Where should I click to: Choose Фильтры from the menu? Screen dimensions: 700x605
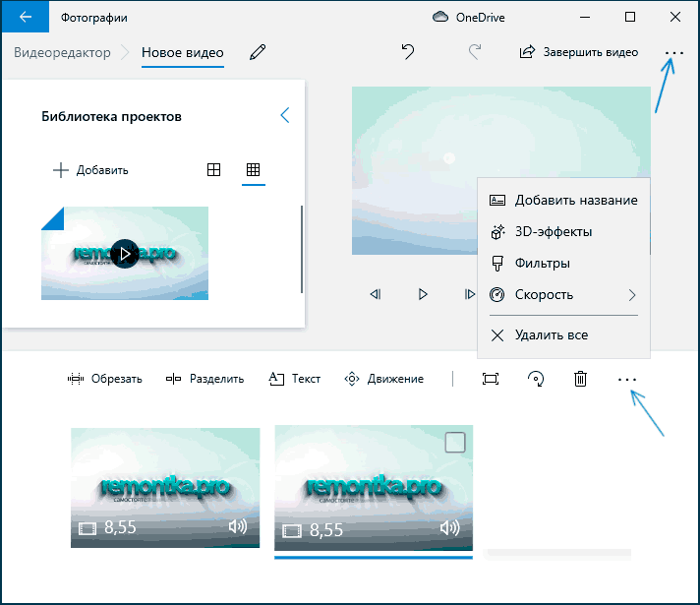point(563,264)
